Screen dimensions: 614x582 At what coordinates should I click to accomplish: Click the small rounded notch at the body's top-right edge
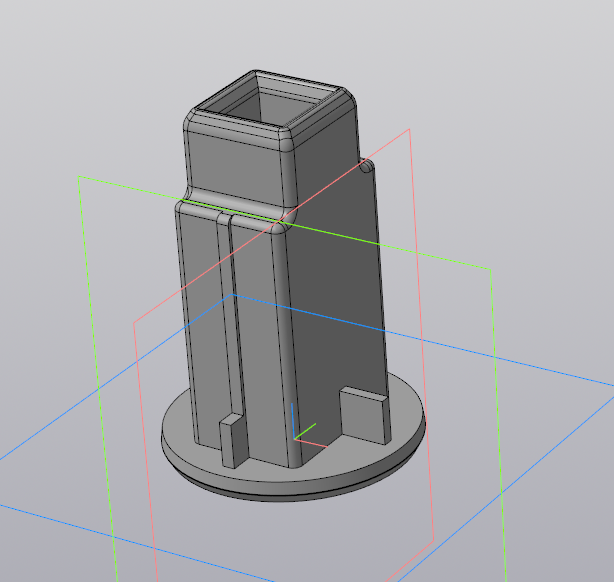coord(367,166)
